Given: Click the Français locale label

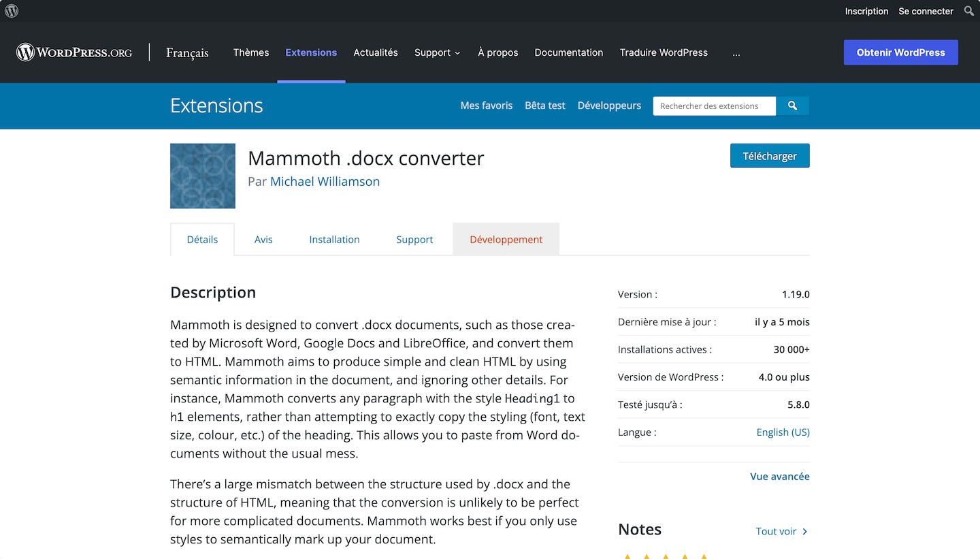Looking at the screenshot, I should click(187, 52).
